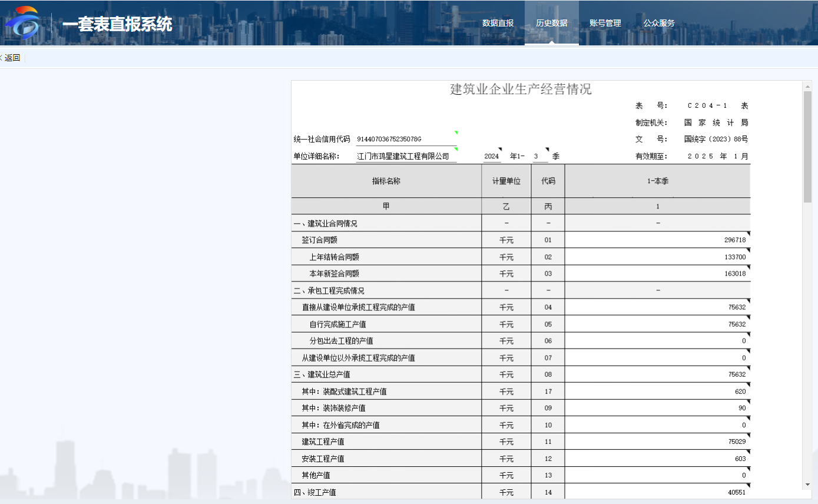818x504 pixels.
Task: Click the 一套表直报系统 title
Action: [117, 24]
